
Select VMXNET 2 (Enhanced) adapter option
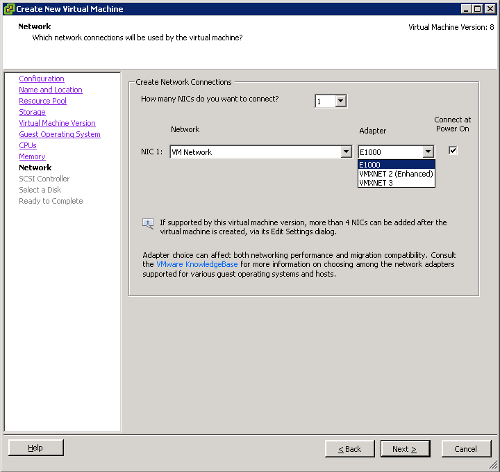tap(396, 174)
